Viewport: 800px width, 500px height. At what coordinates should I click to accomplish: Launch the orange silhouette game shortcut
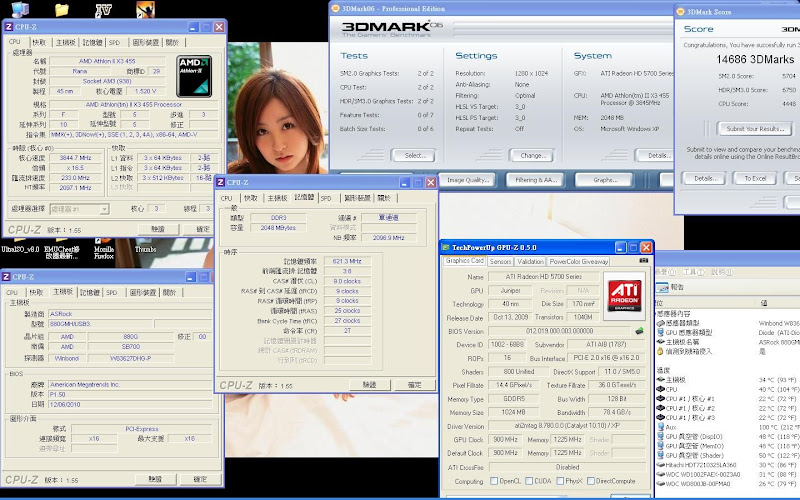pyautogui.click(x=145, y=9)
